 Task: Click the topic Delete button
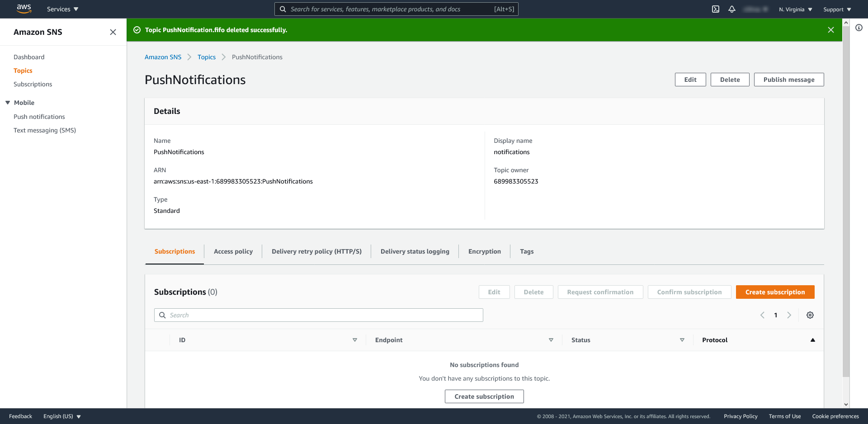click(x=730, y=80)
